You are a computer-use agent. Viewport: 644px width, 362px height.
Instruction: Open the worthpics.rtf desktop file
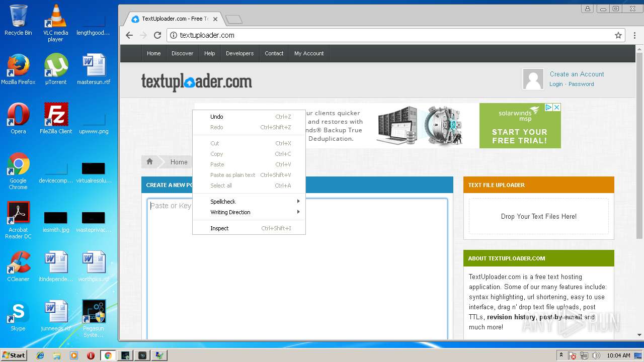tap(94, 266)
